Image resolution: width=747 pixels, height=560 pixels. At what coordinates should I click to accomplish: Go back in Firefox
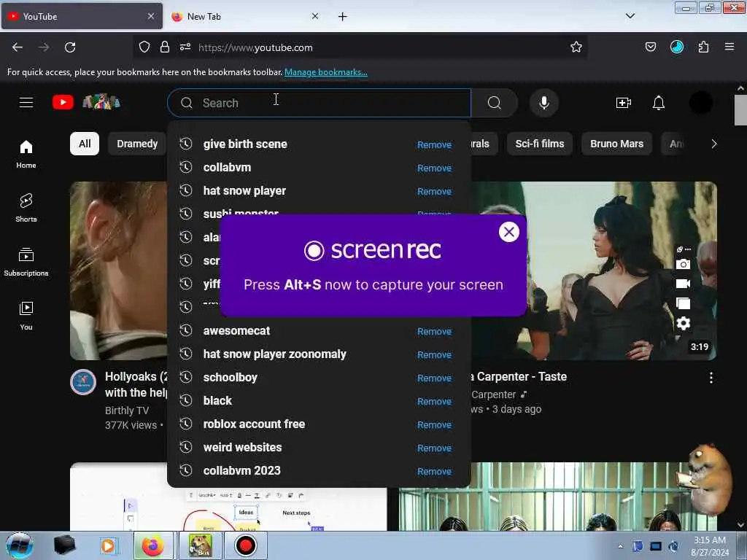tap(18, 47)
